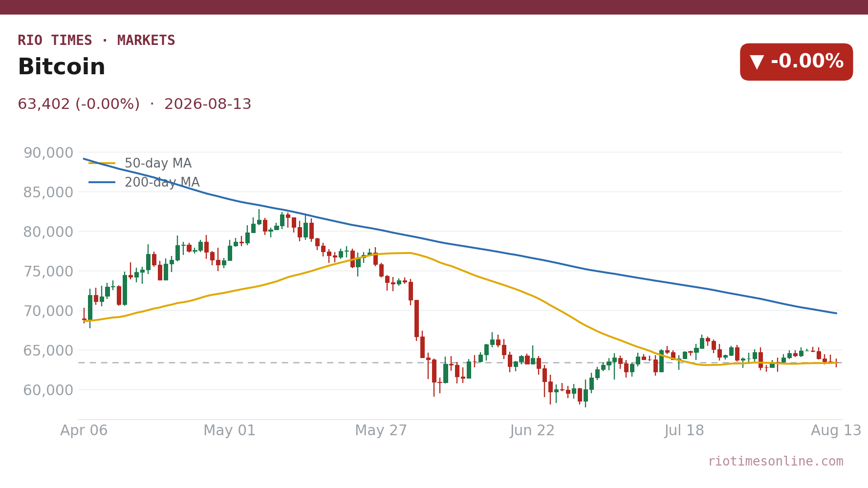Screen dimensions: 868x488
Task: Click the 200-day MA legend label
Action: (162, 182)
